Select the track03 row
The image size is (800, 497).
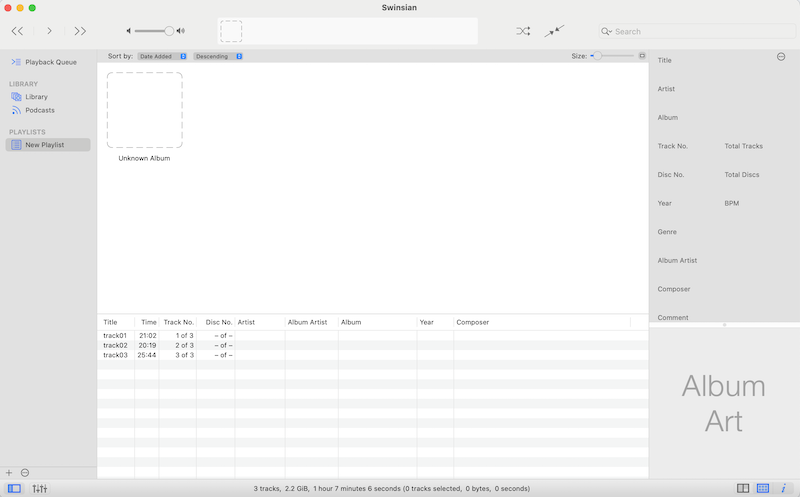click(373, 355)
